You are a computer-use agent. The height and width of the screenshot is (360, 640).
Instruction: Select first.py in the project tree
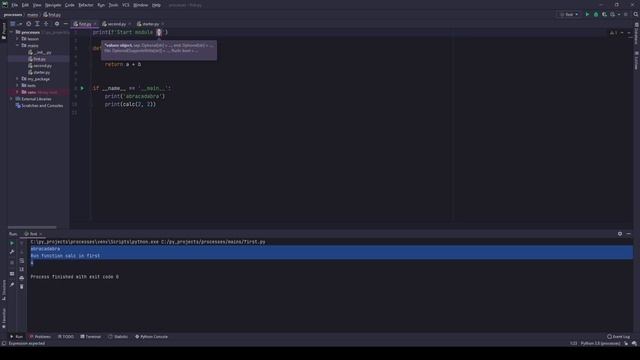click(37, 59)
